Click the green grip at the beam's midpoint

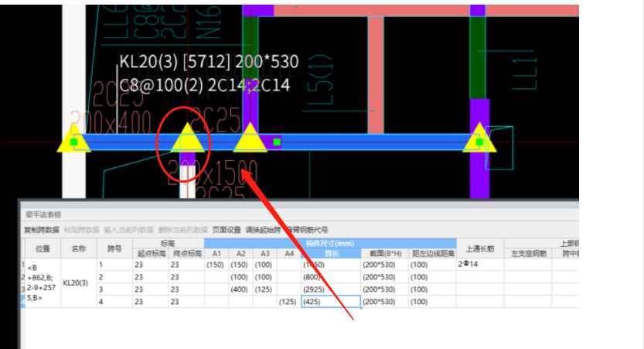[x=277, y=142]
